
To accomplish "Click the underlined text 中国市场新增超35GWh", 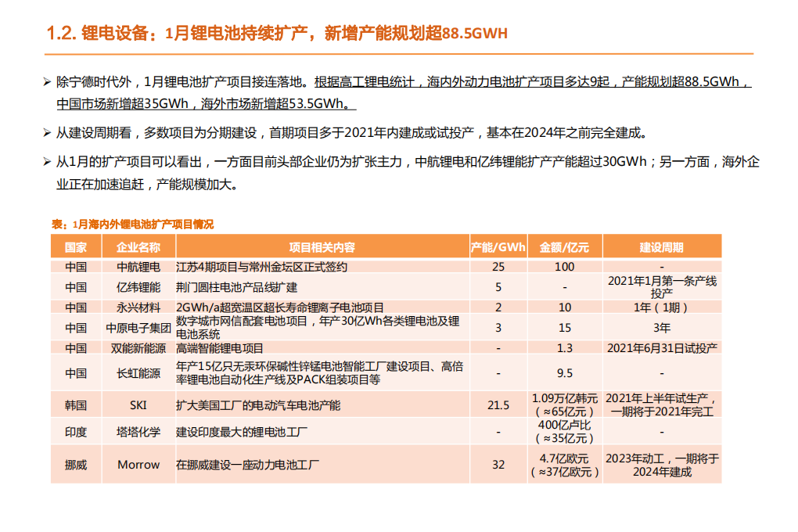I will click(122, 102).
